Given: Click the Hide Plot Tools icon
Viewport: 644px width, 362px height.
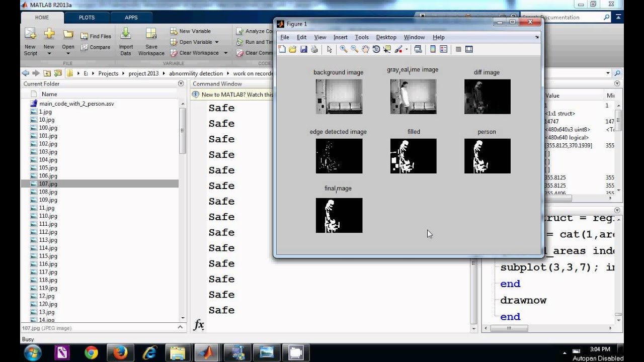Looking at the screenshot, I should [x=458, y=49].
